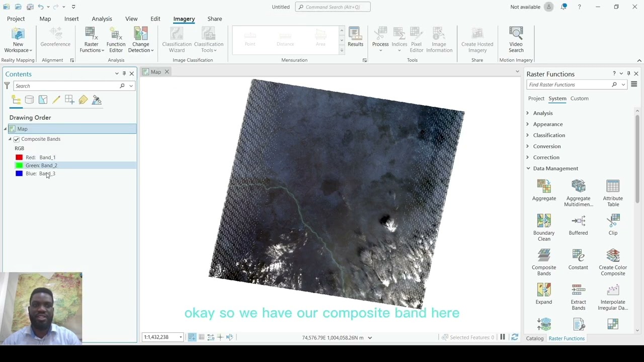List layers by data source
Screen dimensions: 644x362
pyautogui.click(x=29, y=100)
